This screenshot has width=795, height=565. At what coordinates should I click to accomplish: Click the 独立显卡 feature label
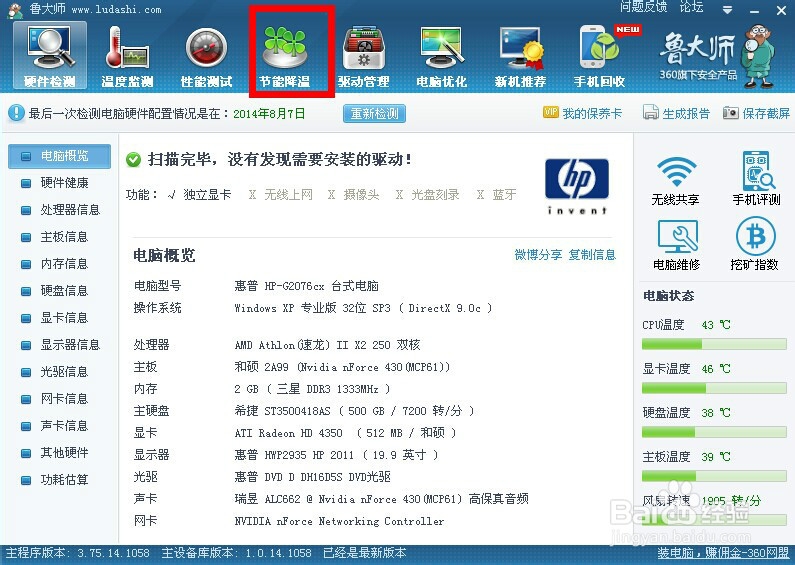tap(207, 195)
